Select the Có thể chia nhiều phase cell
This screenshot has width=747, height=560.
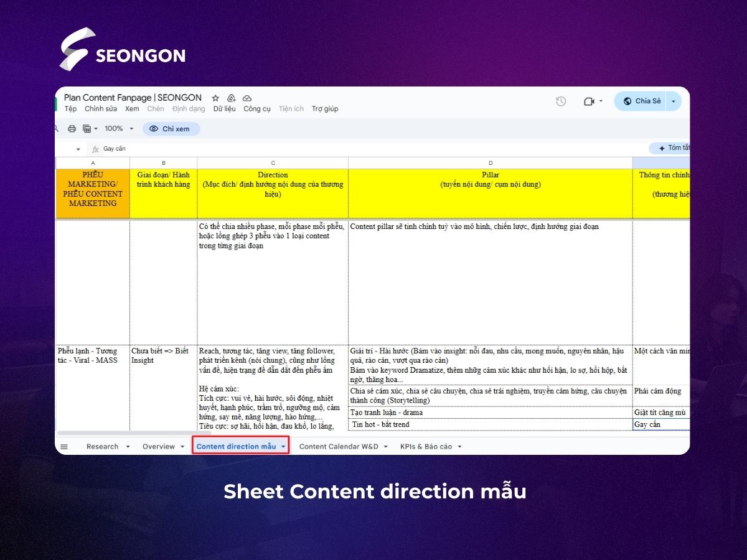pos(273,281)
